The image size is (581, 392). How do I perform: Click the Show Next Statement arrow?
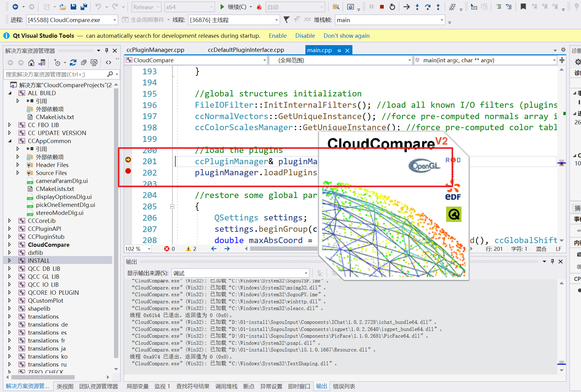click(406, 7)
